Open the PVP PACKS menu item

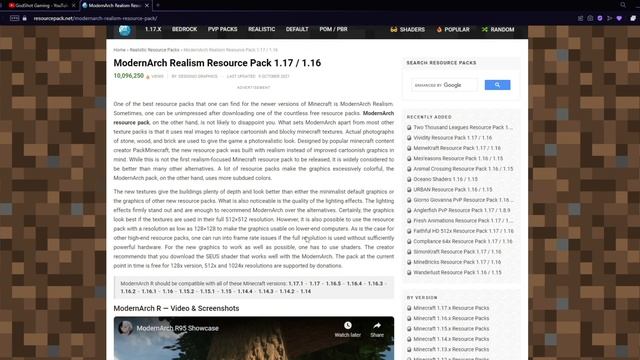point(222,29)
